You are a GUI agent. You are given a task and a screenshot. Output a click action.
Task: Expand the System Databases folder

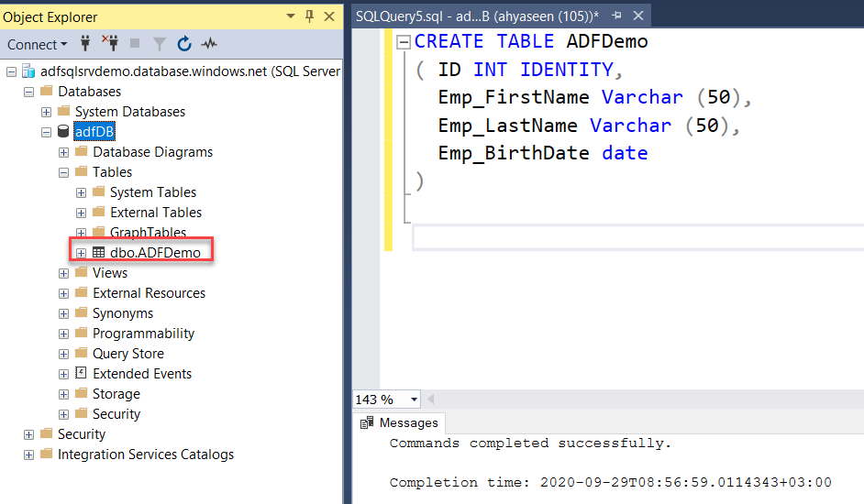click(x=46, y=112)
